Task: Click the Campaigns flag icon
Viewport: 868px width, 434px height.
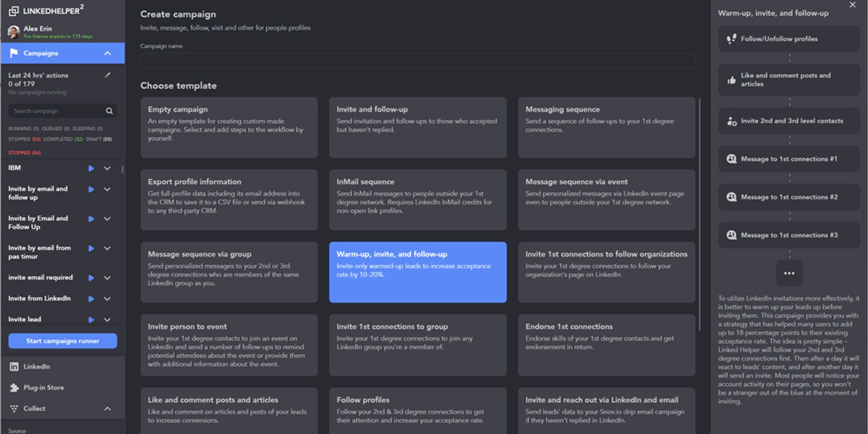Action: [14, 53]
